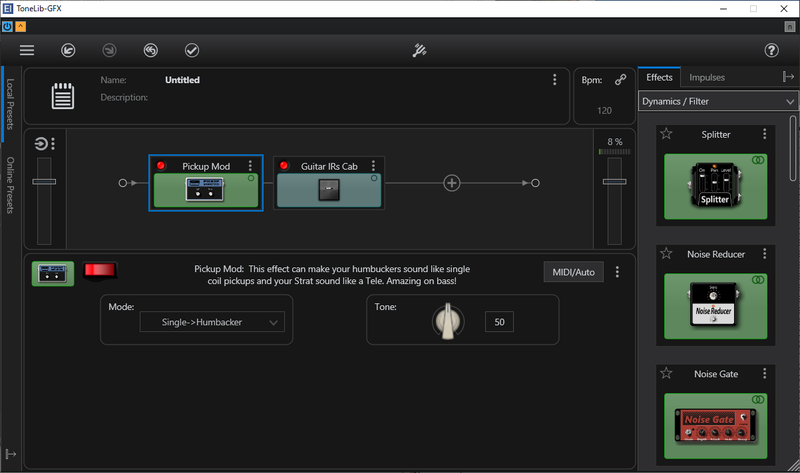The height and width of the screenshot is (473, 800).
Task: Open preset options three-dot menu near Name
Action: coord(555,80)
